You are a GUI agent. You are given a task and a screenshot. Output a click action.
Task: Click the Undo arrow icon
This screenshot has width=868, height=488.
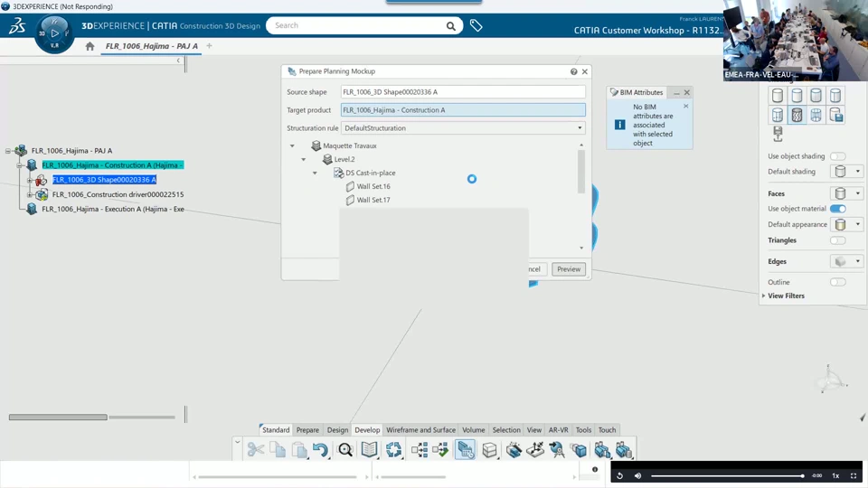tap(320, 449)
